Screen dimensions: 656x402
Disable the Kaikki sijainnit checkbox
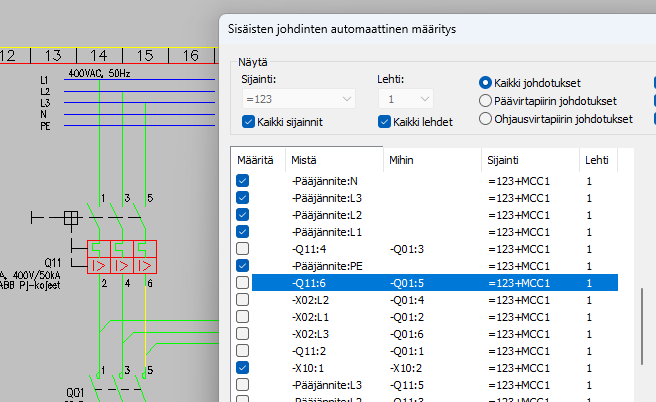(x=250, y=122)
